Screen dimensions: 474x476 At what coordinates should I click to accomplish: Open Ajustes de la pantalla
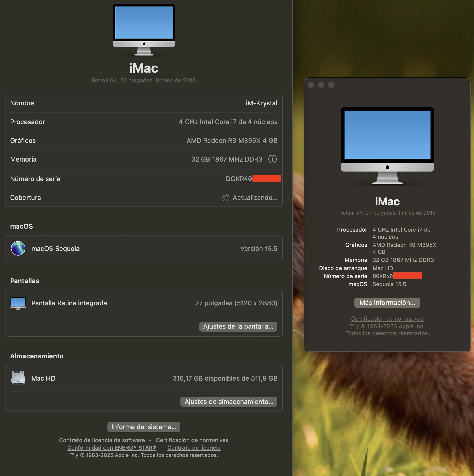238,326
